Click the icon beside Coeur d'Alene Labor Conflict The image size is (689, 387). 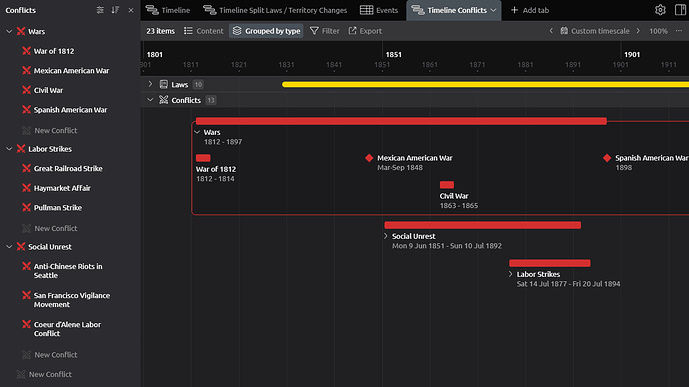(26, 325)
